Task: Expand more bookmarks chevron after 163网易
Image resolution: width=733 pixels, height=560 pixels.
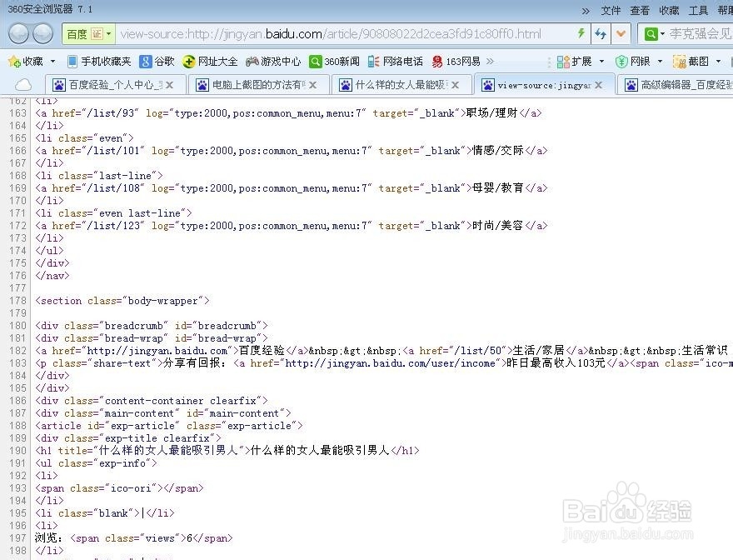Action: click(x=490, y=62)
